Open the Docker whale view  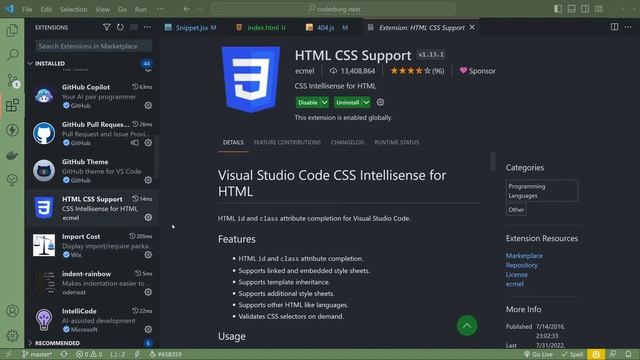[12, 155]
